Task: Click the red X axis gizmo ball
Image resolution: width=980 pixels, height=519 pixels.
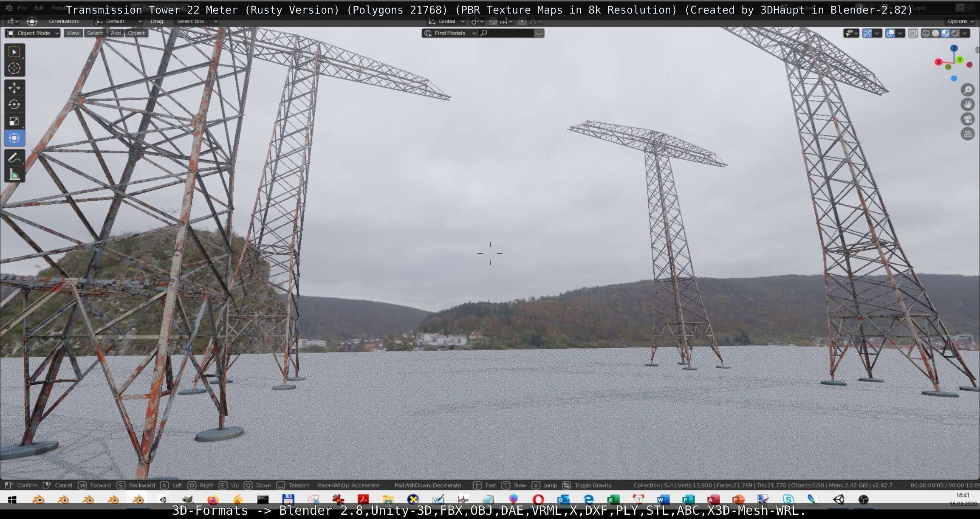Action: tap(939, 62)
